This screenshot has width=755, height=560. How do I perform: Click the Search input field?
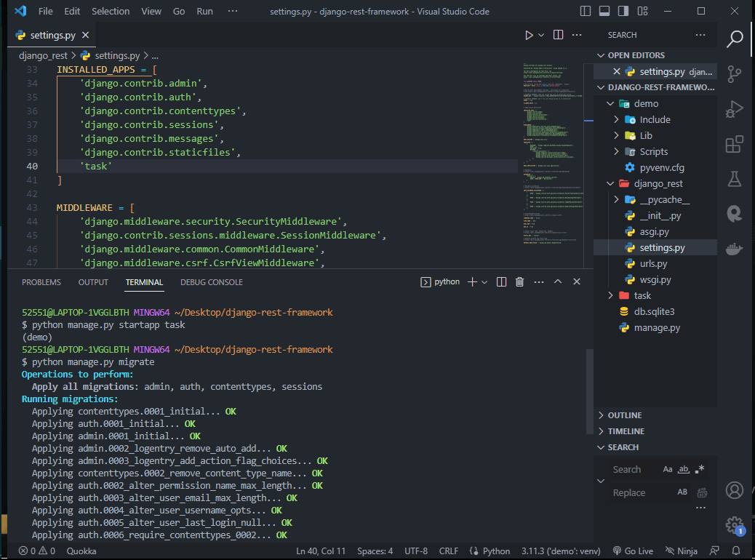click(x=634, y=469)
